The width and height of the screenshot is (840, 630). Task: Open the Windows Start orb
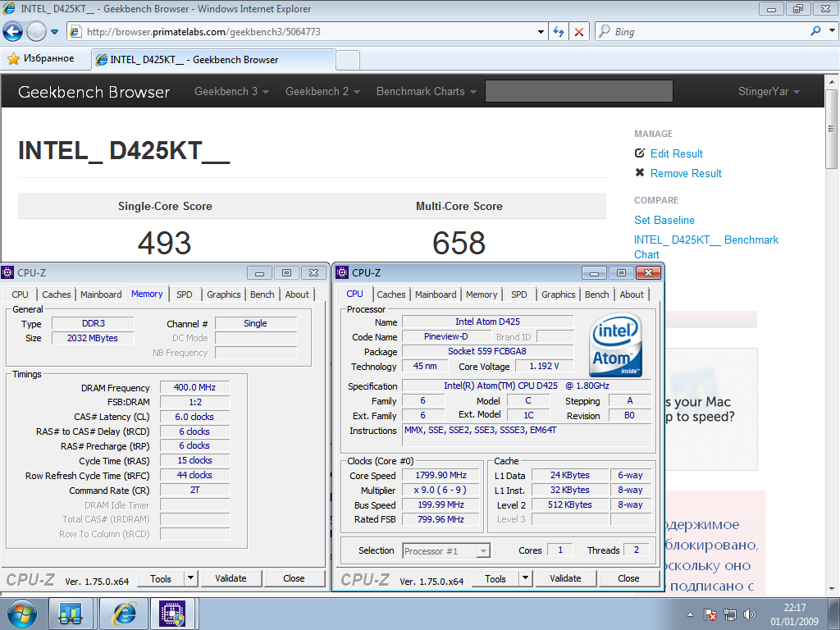(x=22, y=614)
